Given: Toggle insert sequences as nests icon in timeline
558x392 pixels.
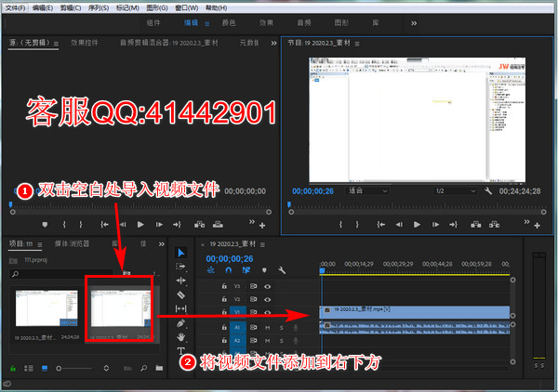Looking at the screenshot, I should click(211, 270).
